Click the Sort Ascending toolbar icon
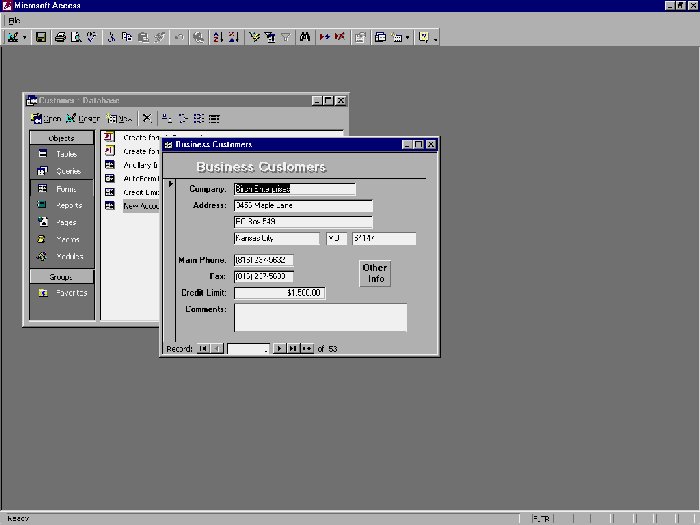This screenshot has height=525, width=700. pos(217,37)
